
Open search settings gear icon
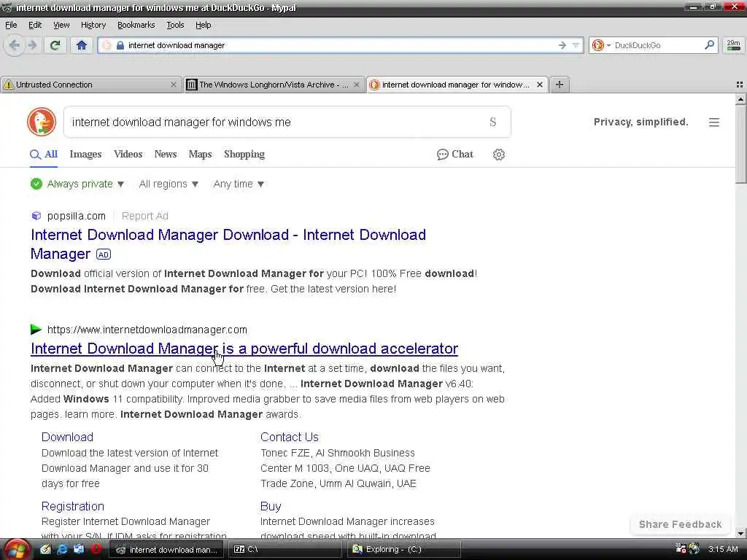[499, 155]
